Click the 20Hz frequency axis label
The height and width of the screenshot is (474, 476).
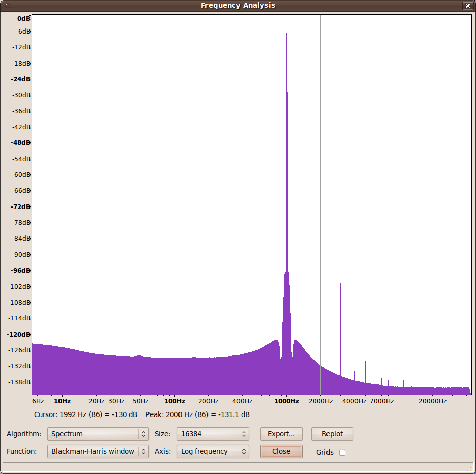tap(97, 401)
